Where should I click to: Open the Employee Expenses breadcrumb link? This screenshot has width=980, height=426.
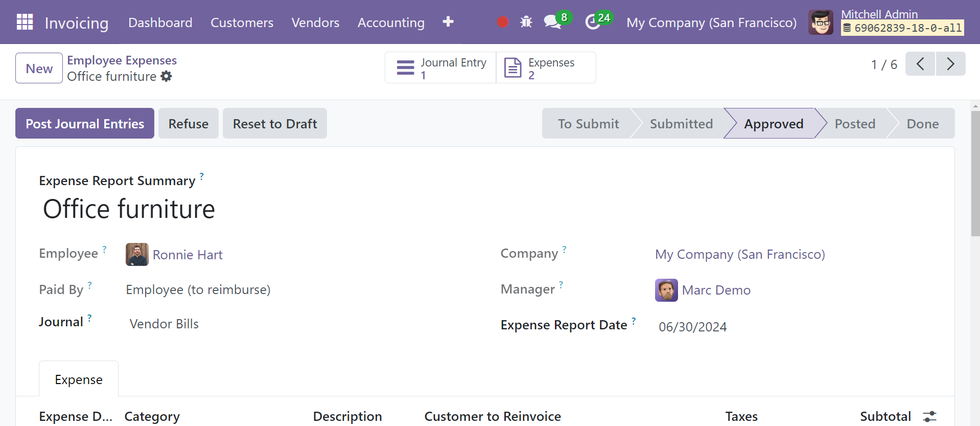(x=122, y=60)
